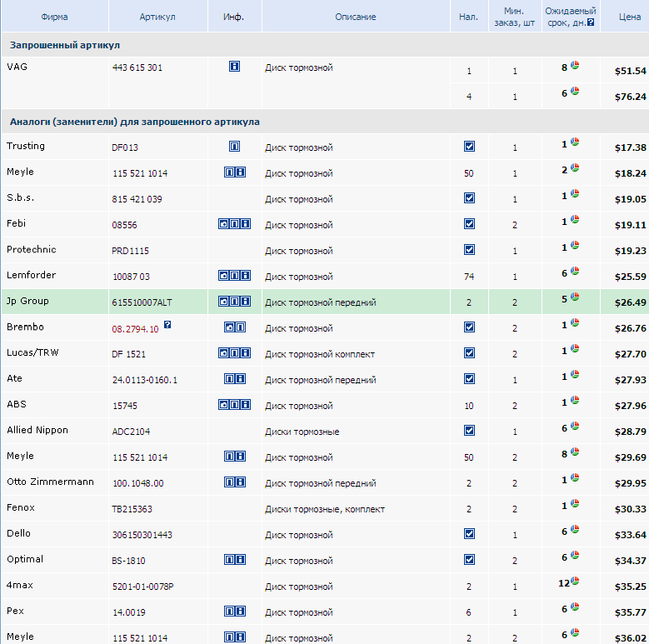The image size is (649, 644).
Task: Click article number 'ADC2104'
Action: click(x=131, y=432)
